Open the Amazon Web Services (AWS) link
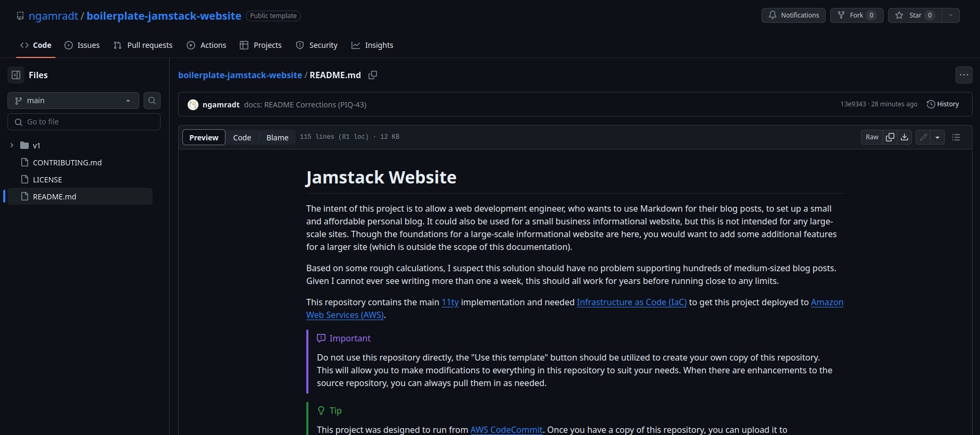The height and width of the screenshot is (435, 980). [x=345, y=315]
